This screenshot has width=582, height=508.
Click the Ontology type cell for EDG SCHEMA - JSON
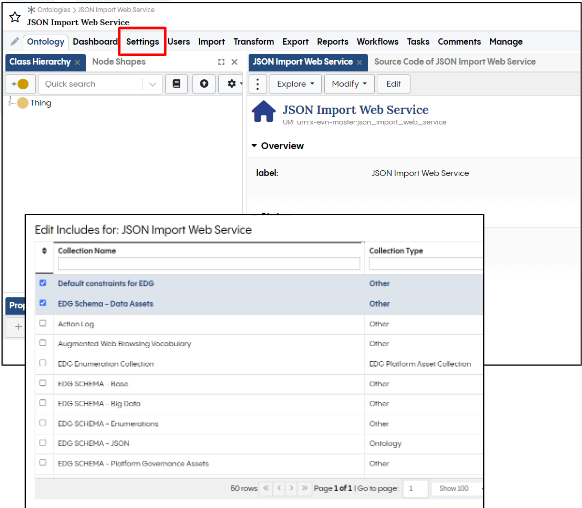(x=385, y=443)
